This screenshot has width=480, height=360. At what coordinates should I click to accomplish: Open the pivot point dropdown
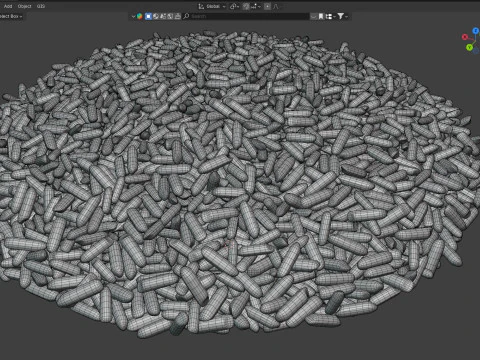click(234, 6)
